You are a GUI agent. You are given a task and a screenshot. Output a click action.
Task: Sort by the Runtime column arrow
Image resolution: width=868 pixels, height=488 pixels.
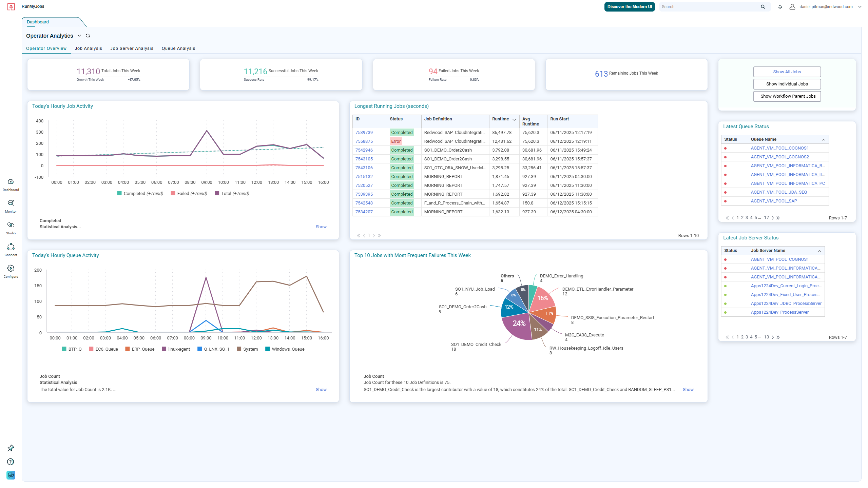tap(514, 119)
